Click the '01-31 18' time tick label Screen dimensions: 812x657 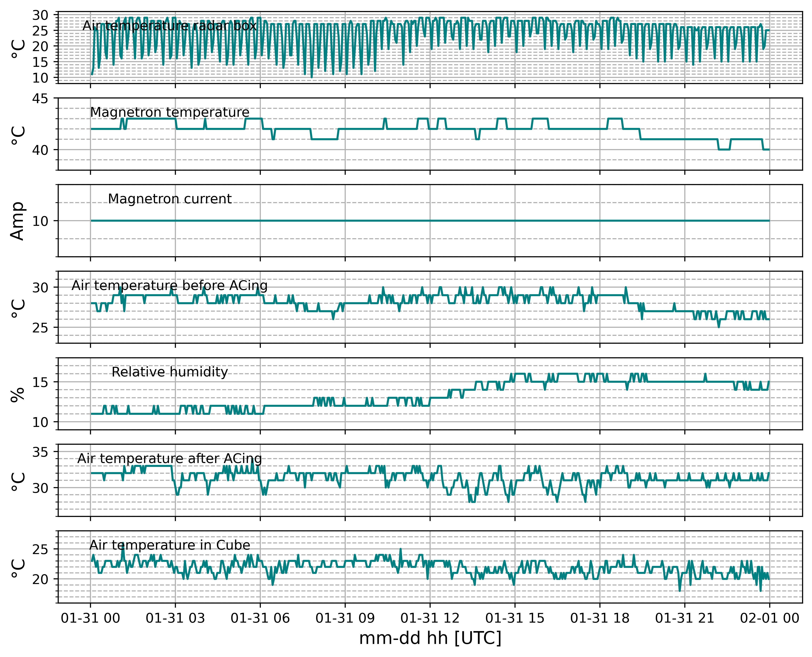600,618
